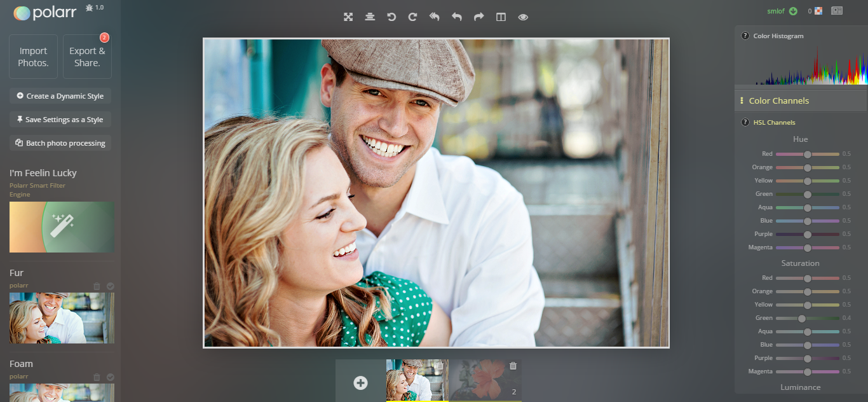Viewport: 868px width, 402px height.
Task: Open the Export & Share button
Action: pos(87,57)
